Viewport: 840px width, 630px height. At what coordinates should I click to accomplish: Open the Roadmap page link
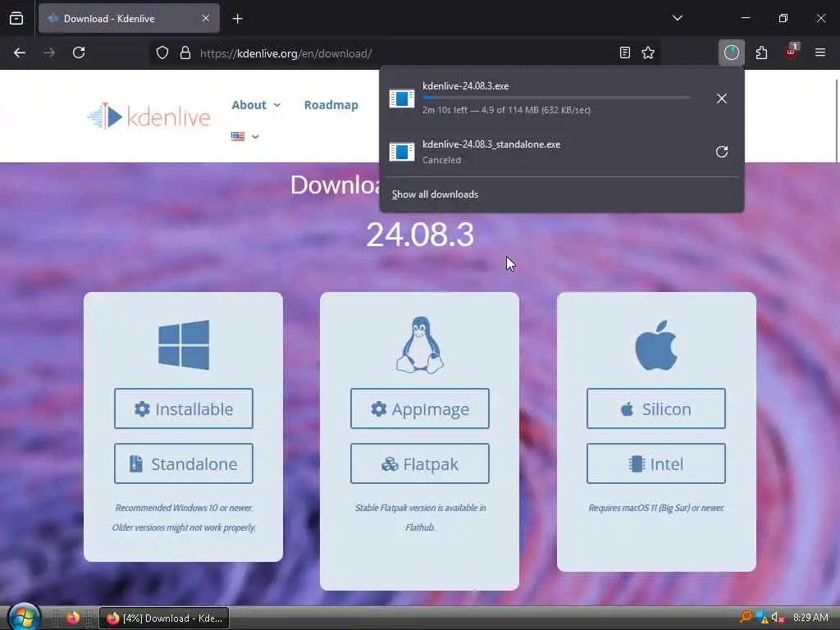point(331,105)
